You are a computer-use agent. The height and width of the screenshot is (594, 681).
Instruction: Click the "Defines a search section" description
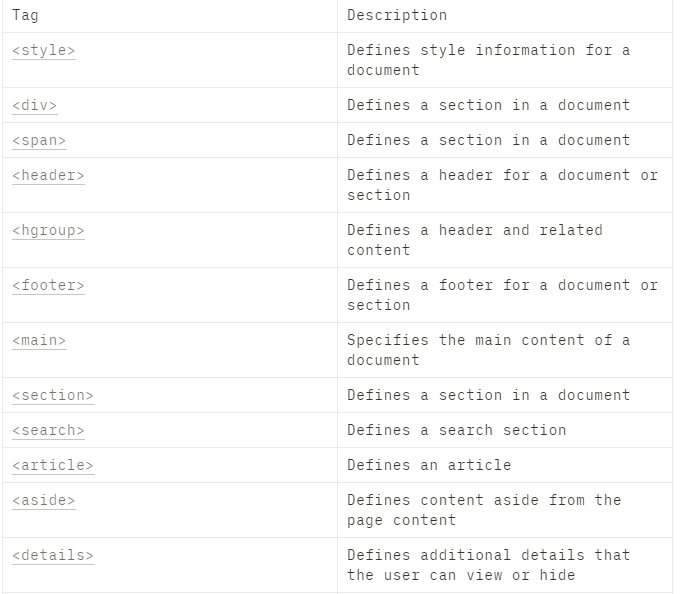[x=456, y=431]
